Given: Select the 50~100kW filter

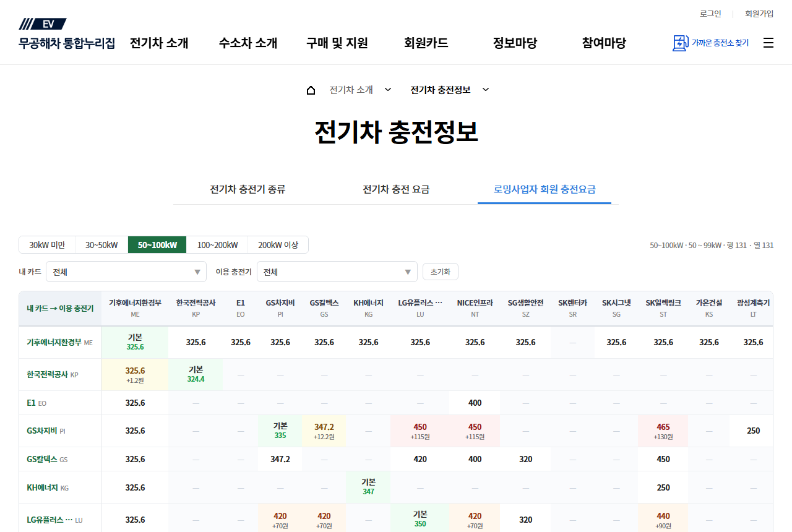Looking at the screenshot, I should click(157, 245).
